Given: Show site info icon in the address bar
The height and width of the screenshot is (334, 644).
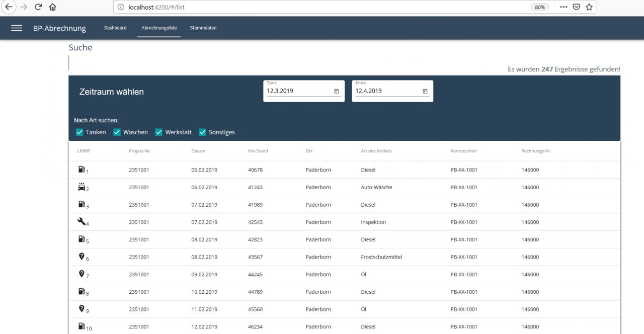Looking at the screenshot, I should 121,8.
